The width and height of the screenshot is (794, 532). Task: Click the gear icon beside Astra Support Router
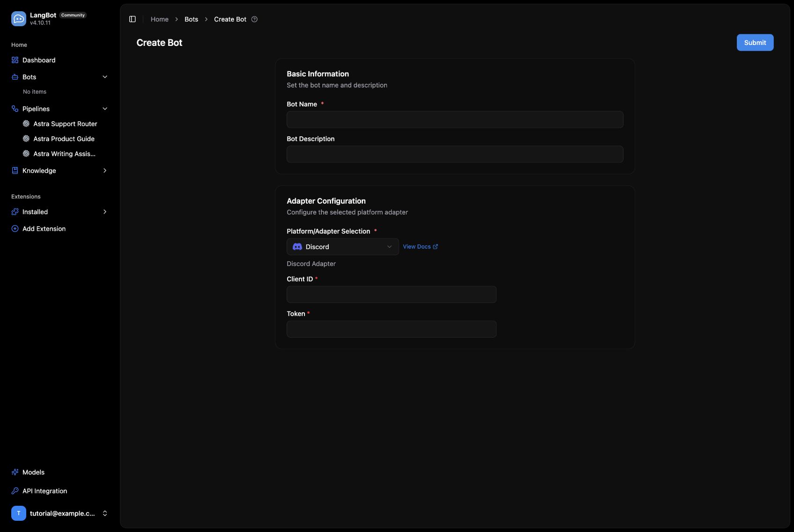[26, 124]
